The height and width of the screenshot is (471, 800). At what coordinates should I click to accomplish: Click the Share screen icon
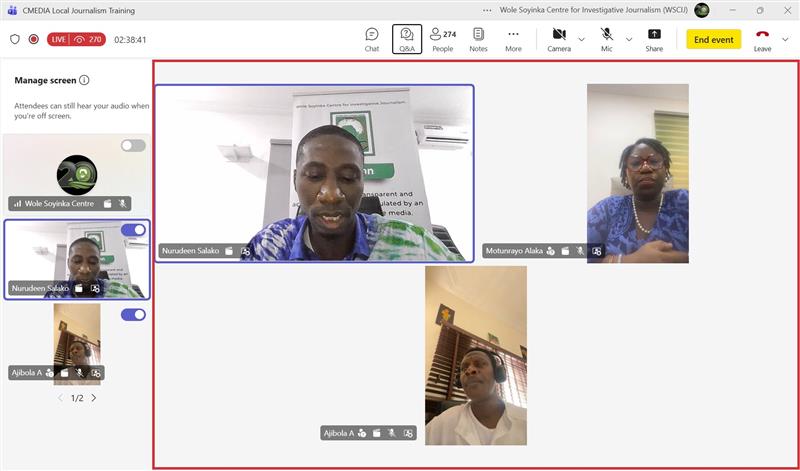point(654,39)
